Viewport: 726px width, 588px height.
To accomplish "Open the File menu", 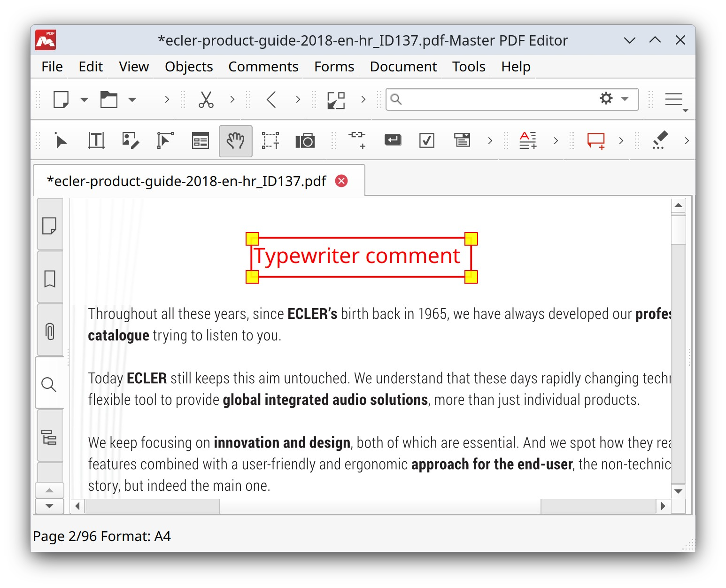I will 52,67.
